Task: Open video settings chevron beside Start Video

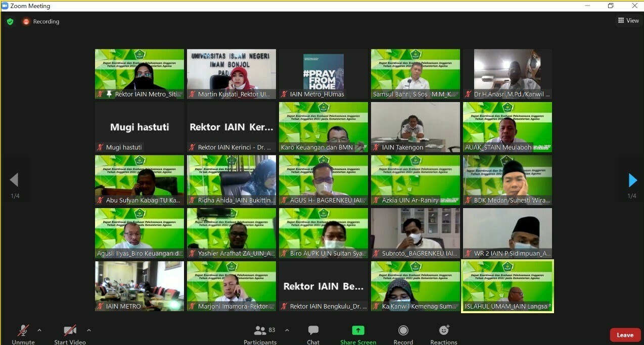Action: pos(89,331)
